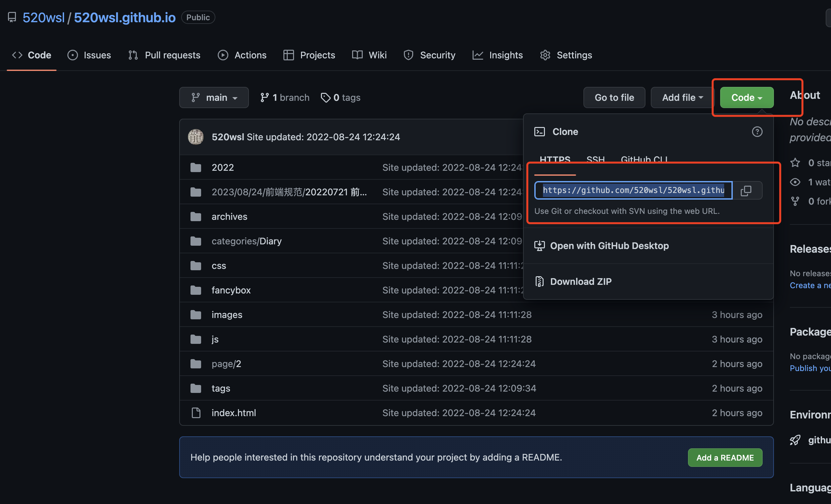Click the Add a README button
The width and height of the screenshot is (831, 504).
pos(725,457)
